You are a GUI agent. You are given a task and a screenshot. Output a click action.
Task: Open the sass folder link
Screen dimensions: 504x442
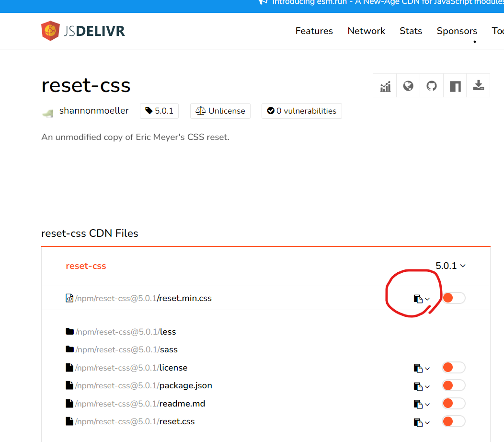click(126, 349)
